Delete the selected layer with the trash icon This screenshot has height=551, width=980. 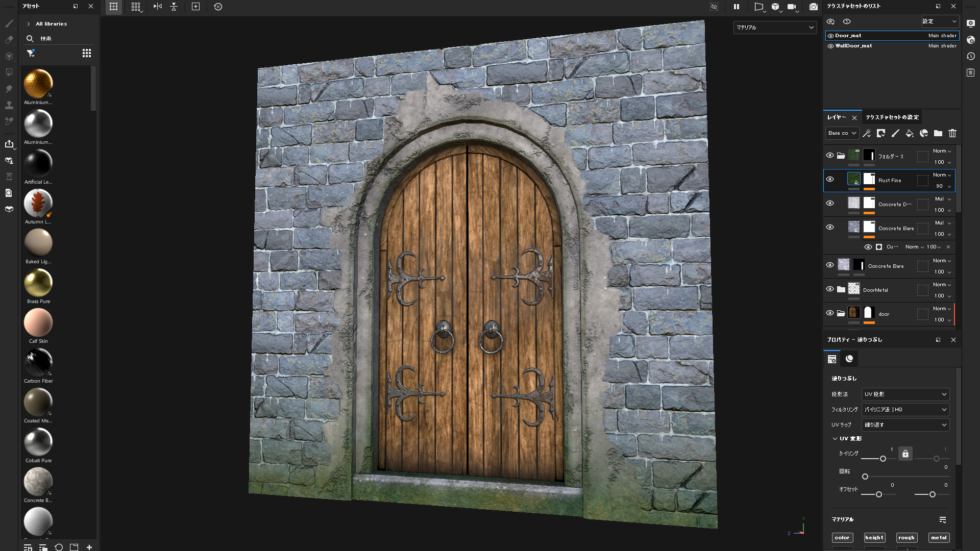pos(952,133)
